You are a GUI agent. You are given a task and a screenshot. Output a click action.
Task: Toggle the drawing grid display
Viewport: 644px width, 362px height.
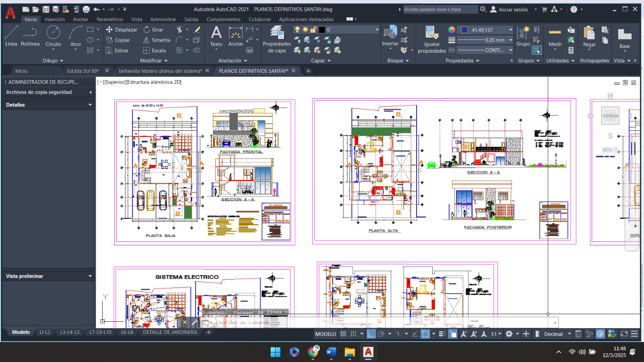[x=343, y=334]
